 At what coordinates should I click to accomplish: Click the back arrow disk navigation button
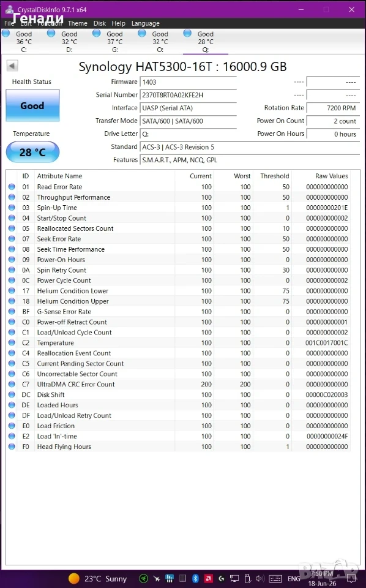(x=12, y=66)
